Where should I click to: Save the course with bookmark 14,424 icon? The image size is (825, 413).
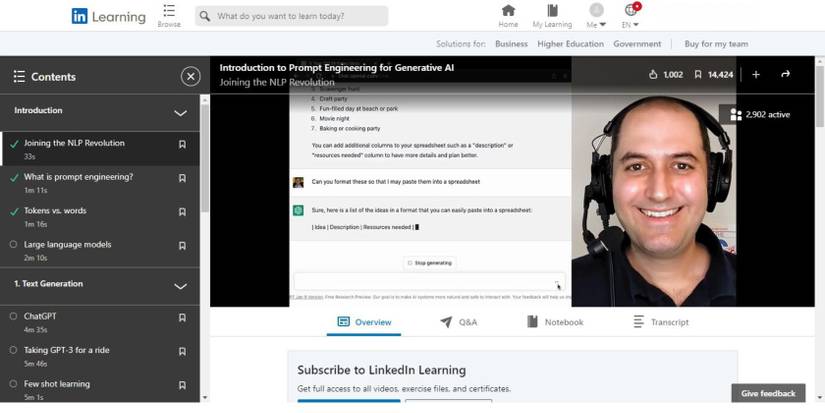(x=698, y=75)
